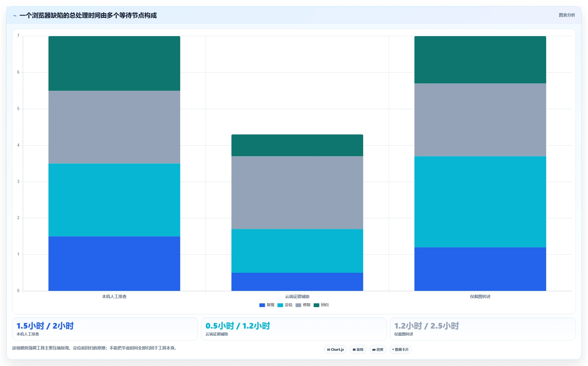Click the 1.5小时 / 2小时 summary card

[105, 329]
